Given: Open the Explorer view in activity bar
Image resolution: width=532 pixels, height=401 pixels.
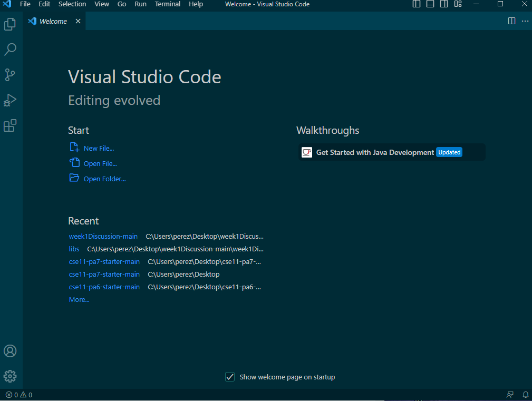Looking at the screenshot, I should pos(10,24).
